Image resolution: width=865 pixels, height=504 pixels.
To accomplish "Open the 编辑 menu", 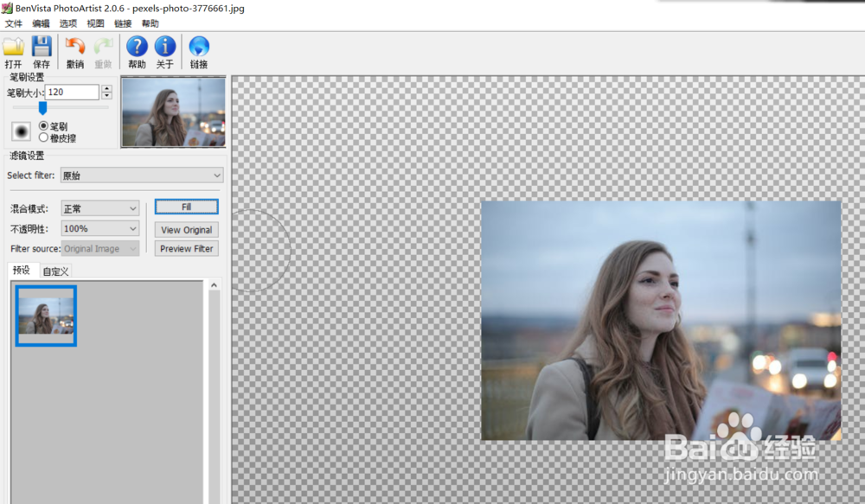I will coord(41,23).
